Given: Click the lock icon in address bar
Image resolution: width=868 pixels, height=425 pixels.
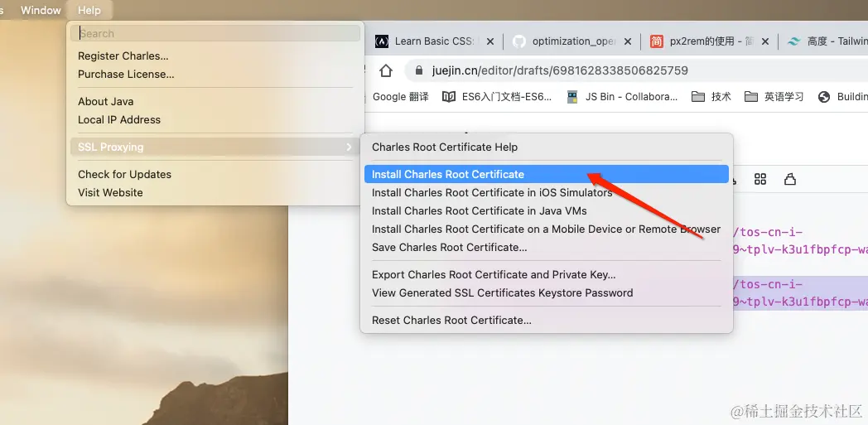Looking at the screenshot, I should 419,70.
